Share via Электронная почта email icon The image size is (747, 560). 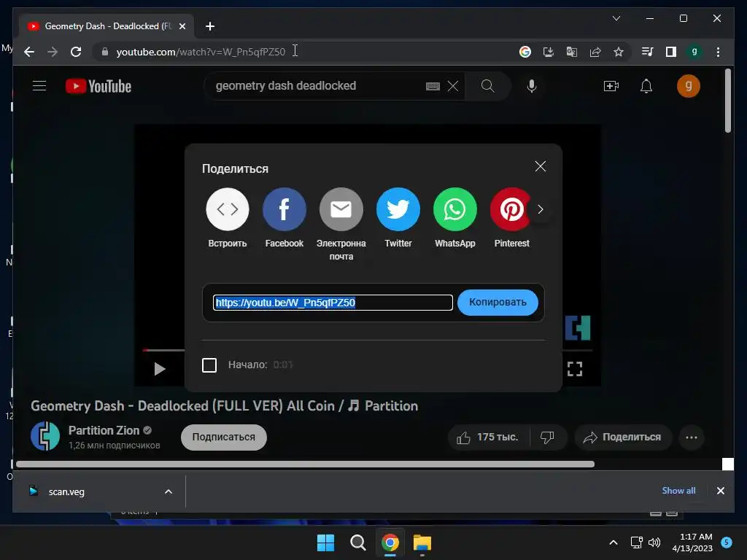pos(341,209)
